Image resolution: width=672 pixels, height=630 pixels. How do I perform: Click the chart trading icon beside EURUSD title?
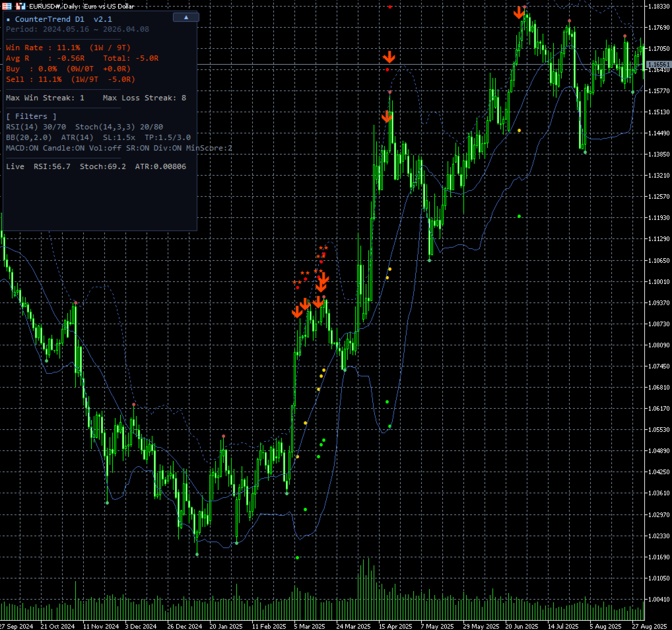pyautogui.click(x=20, y=6)
